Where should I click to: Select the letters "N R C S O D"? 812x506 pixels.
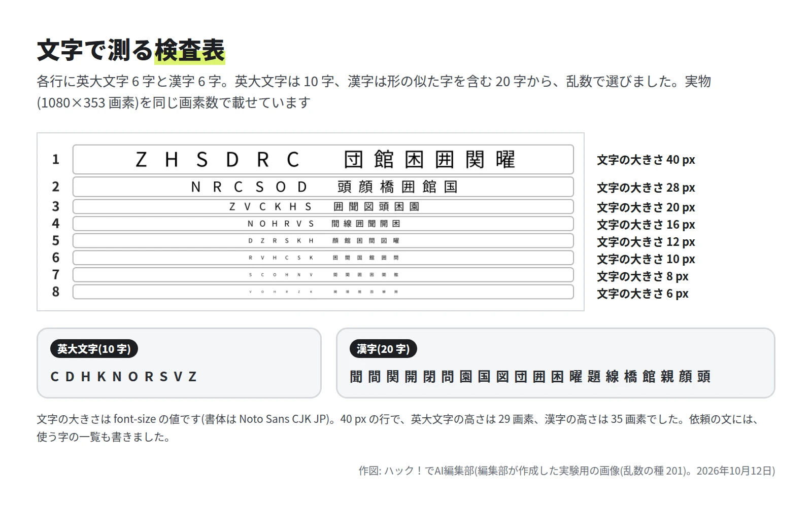(249, 187)
